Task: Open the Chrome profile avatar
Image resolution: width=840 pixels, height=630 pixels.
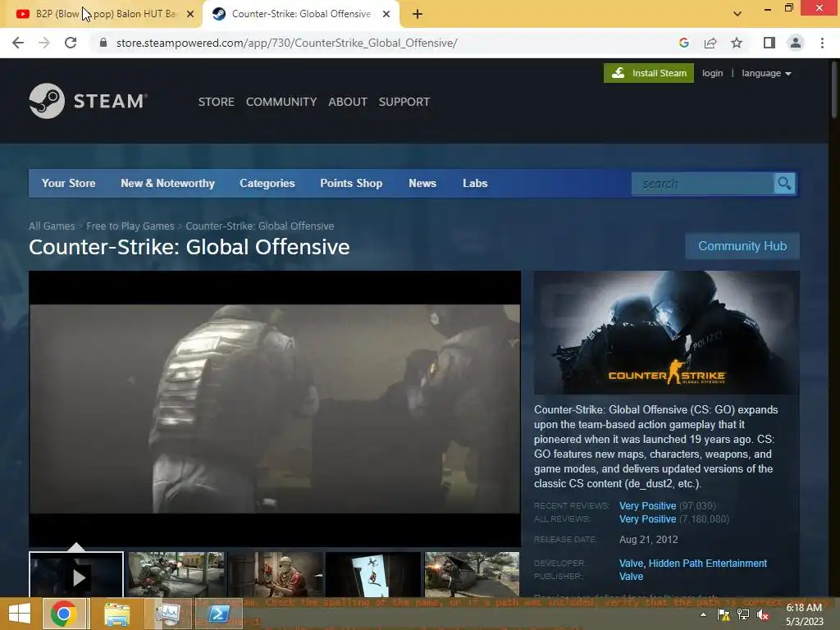Action: 796,43
